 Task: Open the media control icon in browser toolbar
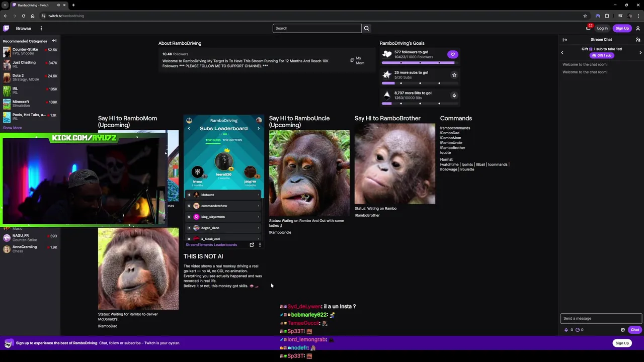620,16
